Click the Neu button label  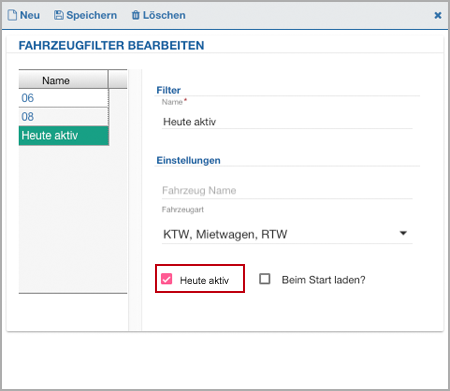[x=30, y=15]
